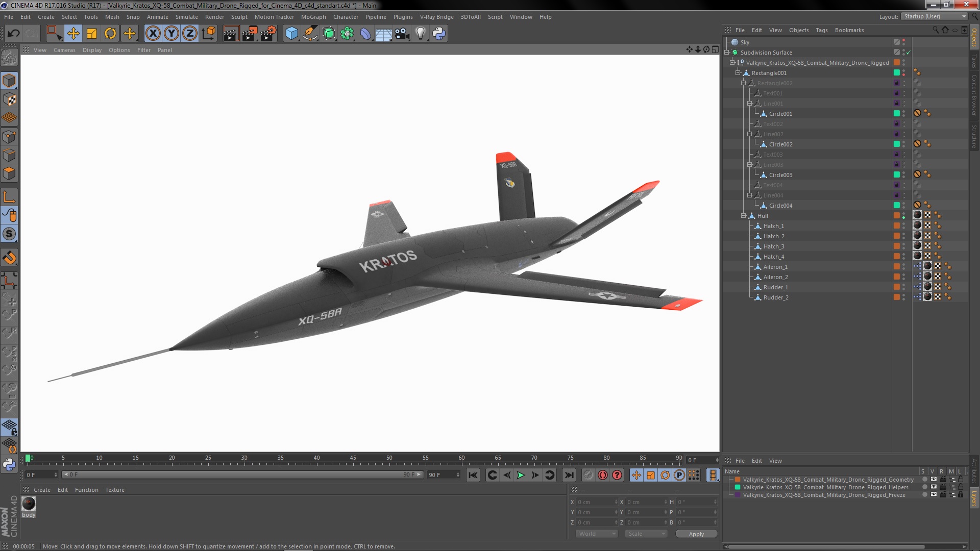Click Render View clapperboard icon
This screenshot has width=980, height=551.
tap(231, 34)
